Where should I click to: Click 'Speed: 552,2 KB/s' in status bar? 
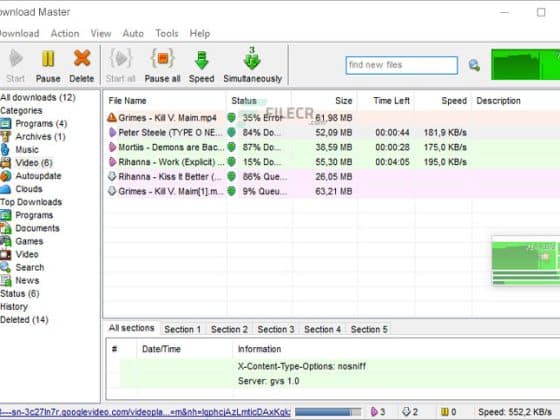[x=515, y=412]
